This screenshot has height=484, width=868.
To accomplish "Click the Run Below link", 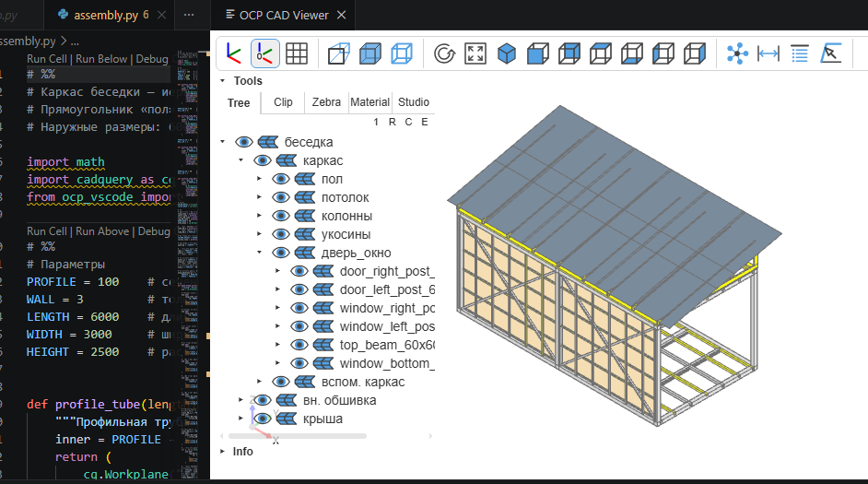I will pos(100,59).
